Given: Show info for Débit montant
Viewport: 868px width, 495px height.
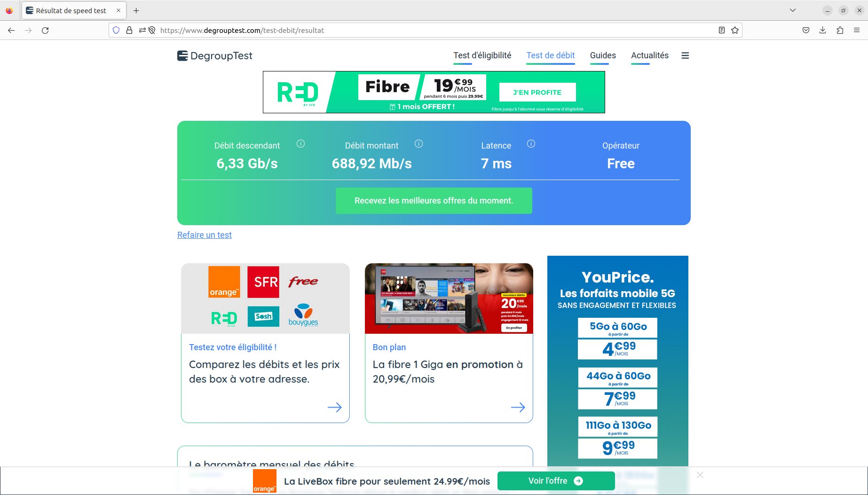Looking at the screenshot, I should coord(418,144).
